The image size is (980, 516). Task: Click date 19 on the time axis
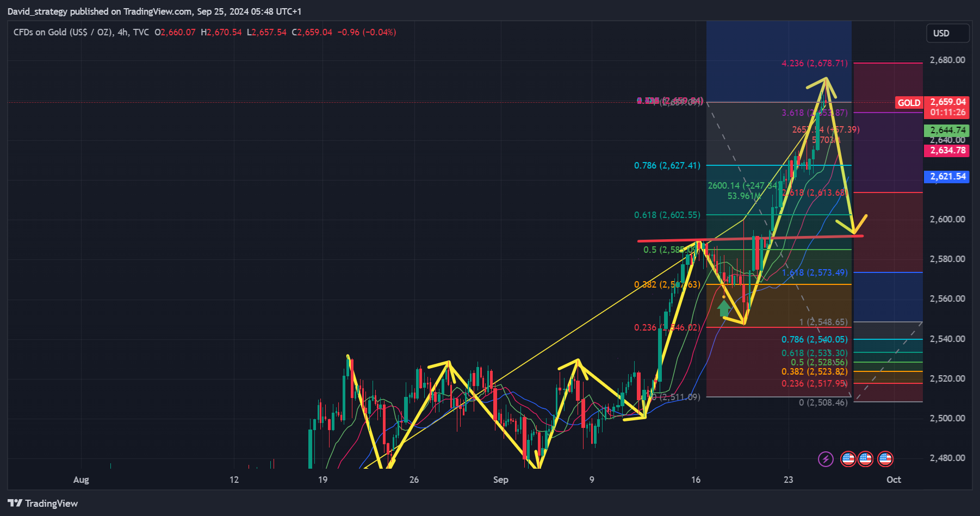(x=323, y=480)
